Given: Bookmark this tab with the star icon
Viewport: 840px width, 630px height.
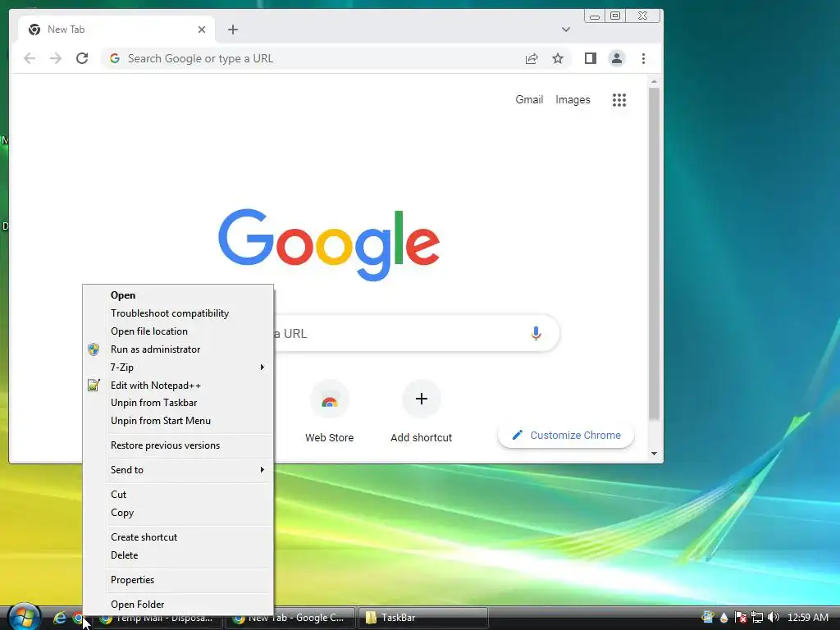Looking at the screenshot, I should click(558, 58).
